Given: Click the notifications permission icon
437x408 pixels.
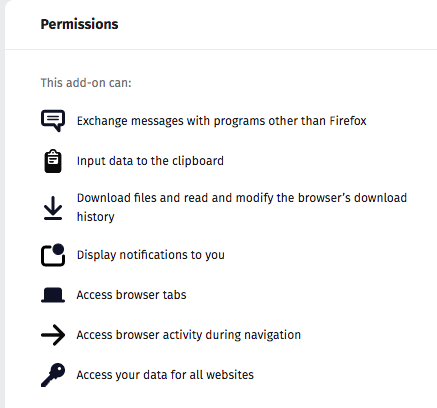Looking at the screenshot, I should [53, 255].
